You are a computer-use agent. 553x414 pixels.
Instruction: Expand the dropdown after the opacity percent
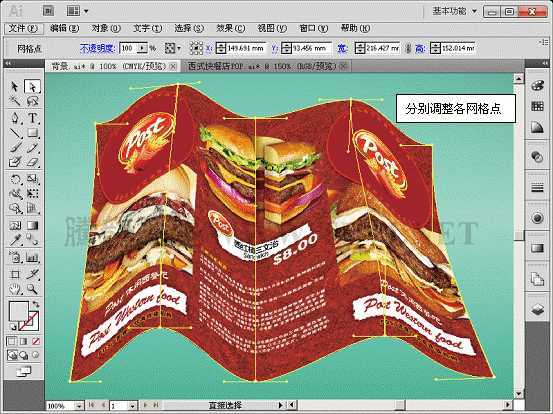tap(179, 48)
